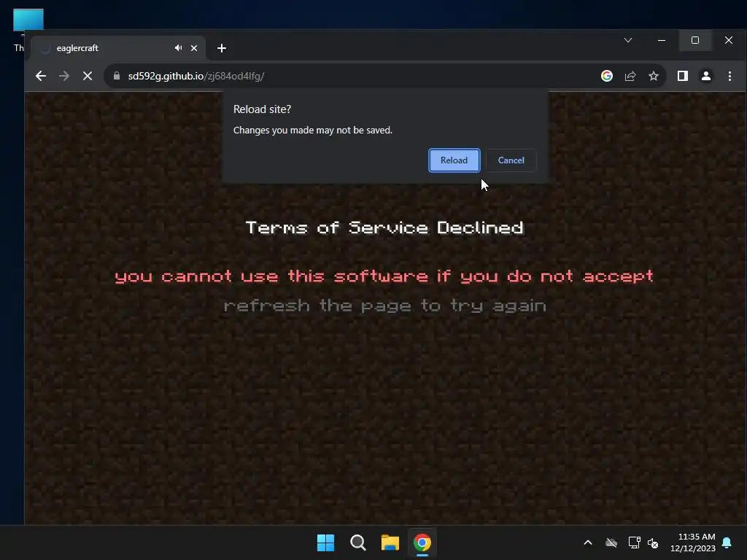Click 'Changes you made may not be saved.'
This screenshot has height=560, width=747.
312,130
